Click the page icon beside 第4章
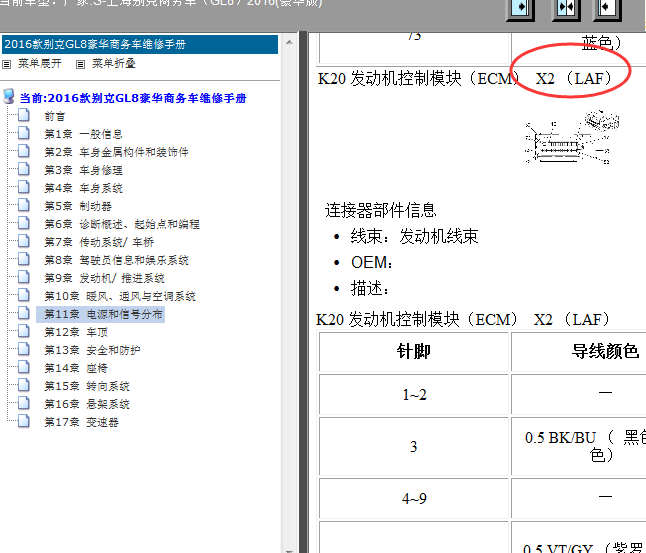The image size is (646, 553). tap(24, 187)
